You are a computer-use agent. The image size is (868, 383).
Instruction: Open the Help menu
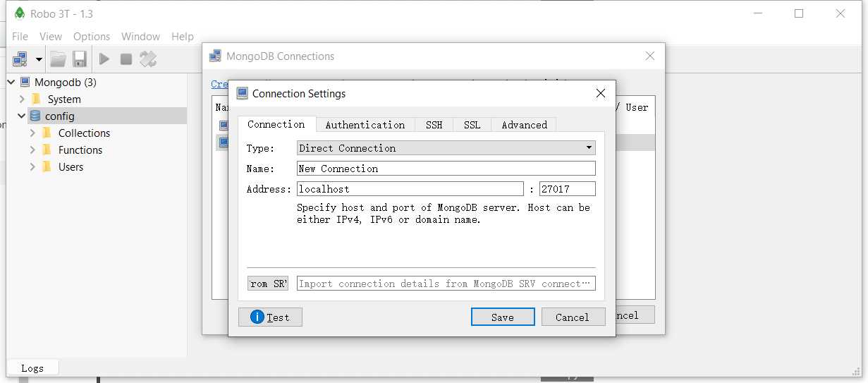[183, 36]
